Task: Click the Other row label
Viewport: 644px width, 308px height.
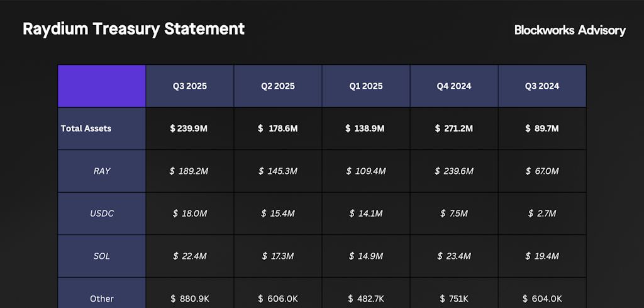Action: pos(102,298)
